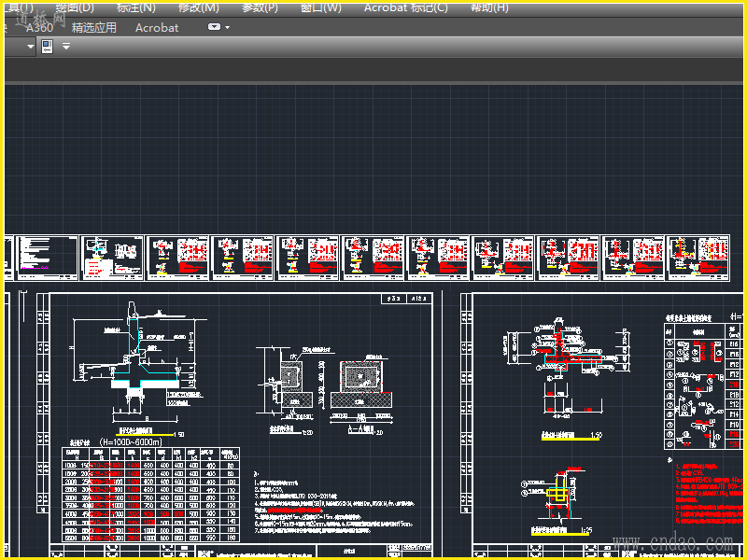This screenshot has height=560, width=747.
Task: Select the Acrobat ribbon tab
Action: click(157, 28)
